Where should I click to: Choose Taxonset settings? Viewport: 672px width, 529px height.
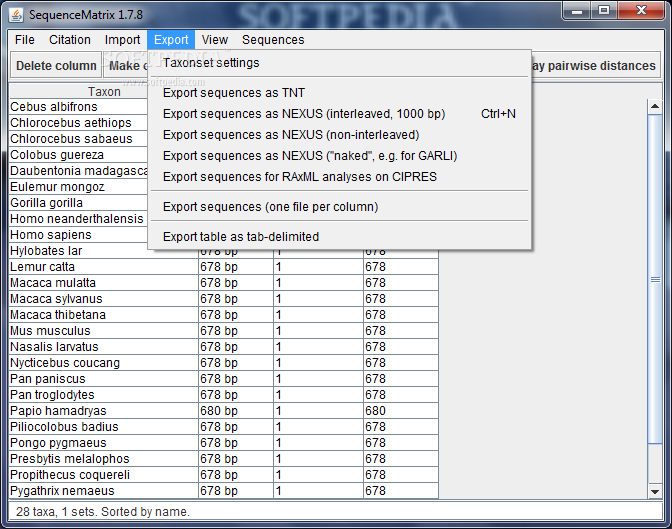tap(339, 63)
